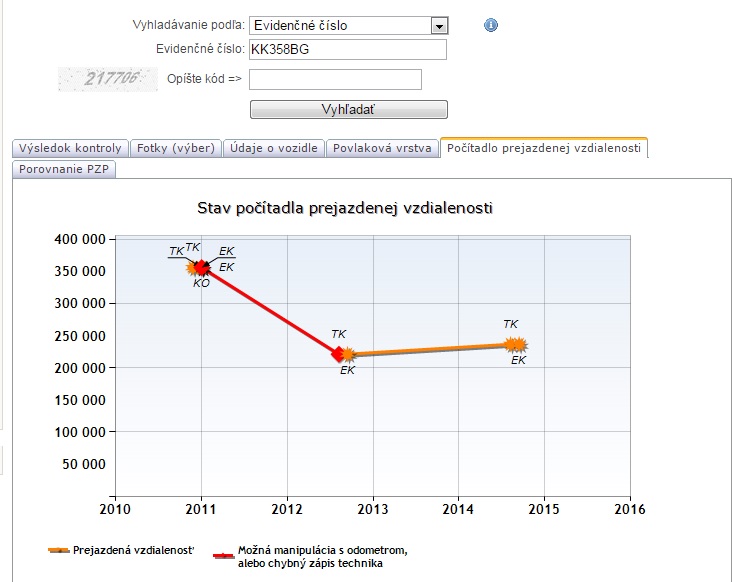
Task: Switch to the Výsledok kontroly tab
Action: (70, 148)
